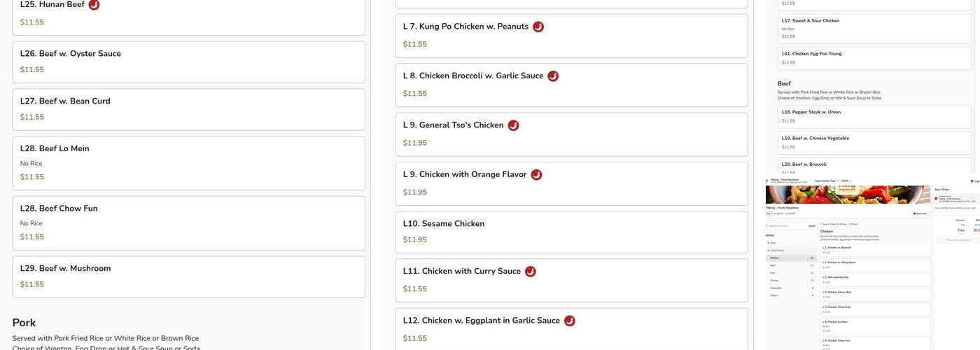
Task: Collapse the Lunch Menu section in sidebar
Action: click(x=776, y=250)
